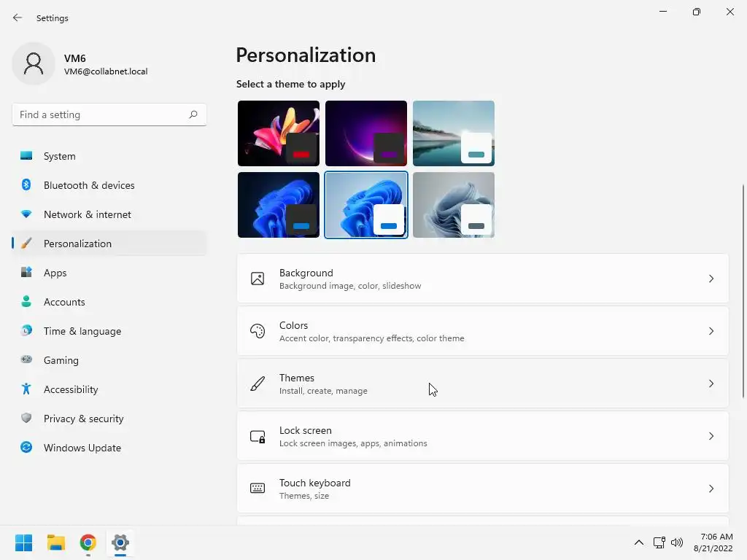Open the Windows Start button

coord(23,542)
